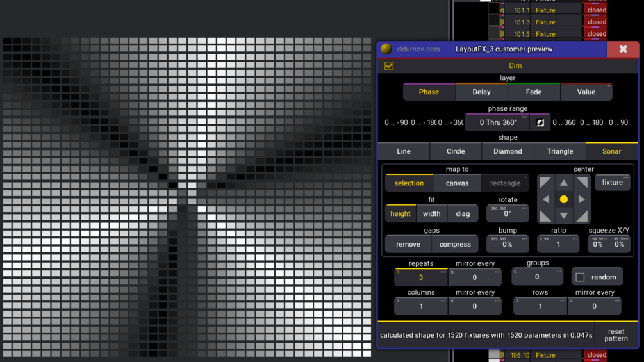
Task: Edit repeats mirror every value
Action: [x=475, y=277]
